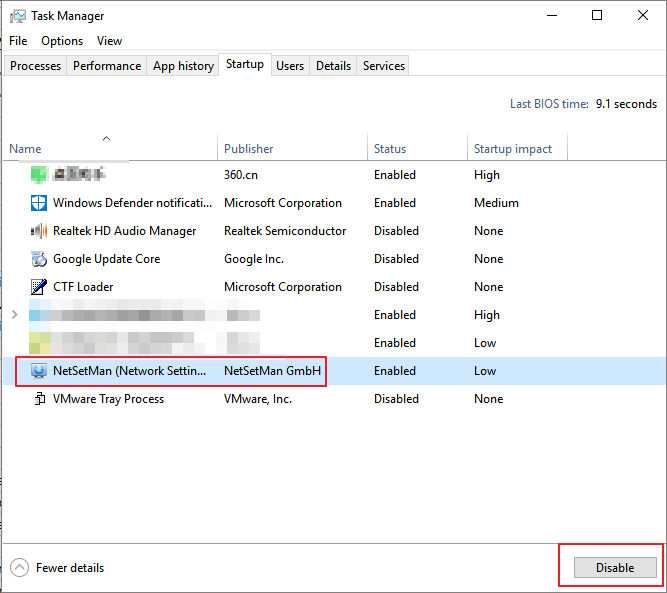The width and height of the screenshot is (667, 593).
Task: Switch to the Services tab
Action: pos(384,66)
